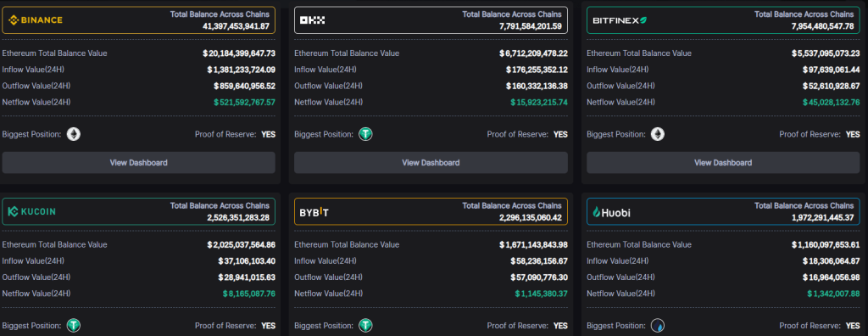Click Bybit inflow value $58,236,156.67
The width and height of the screenshot is (868, 336).
pos(538,261)
